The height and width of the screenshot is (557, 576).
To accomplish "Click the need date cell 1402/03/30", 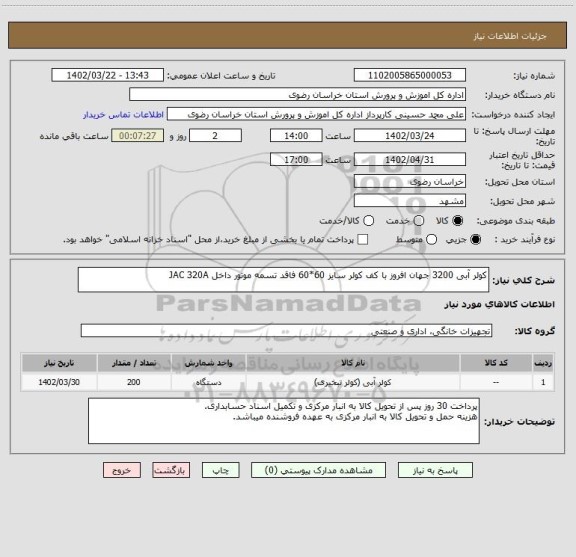I will [59, 382].
